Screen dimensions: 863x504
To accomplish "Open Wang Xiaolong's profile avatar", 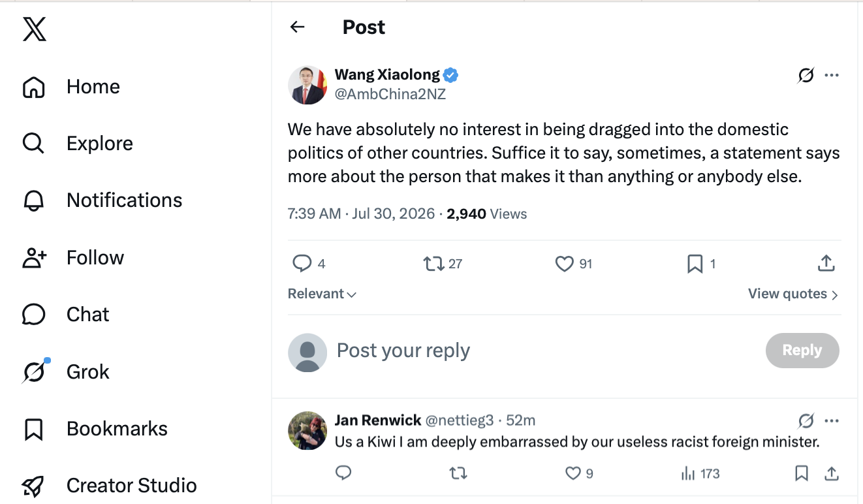I will click(307, 85).
